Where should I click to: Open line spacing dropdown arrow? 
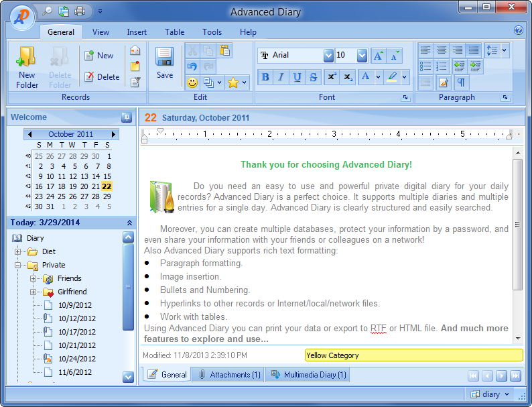point(504,50)
